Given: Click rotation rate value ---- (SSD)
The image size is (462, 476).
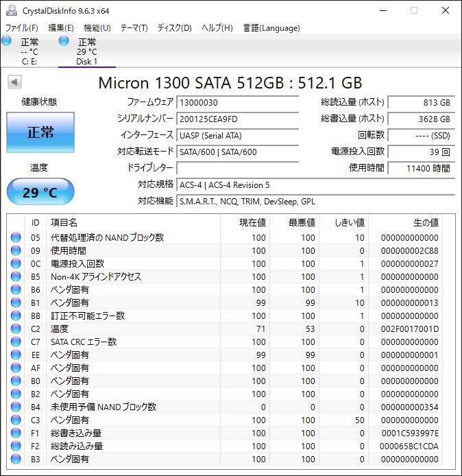Looking at the screenshot, I should point(422,135).
